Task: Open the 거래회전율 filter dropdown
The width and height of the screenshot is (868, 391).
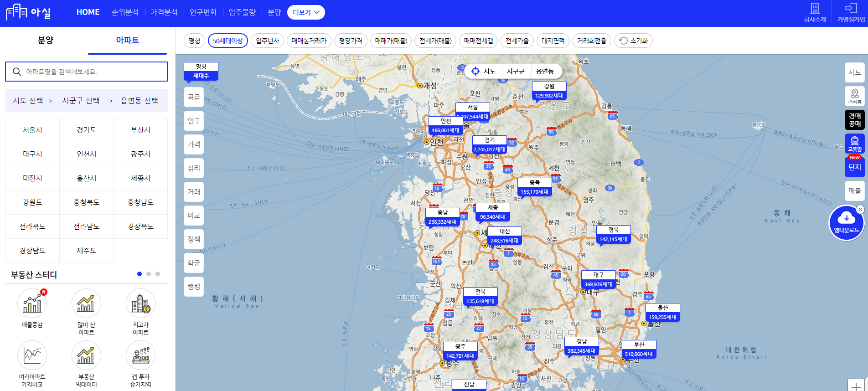Action: (592, 41)
